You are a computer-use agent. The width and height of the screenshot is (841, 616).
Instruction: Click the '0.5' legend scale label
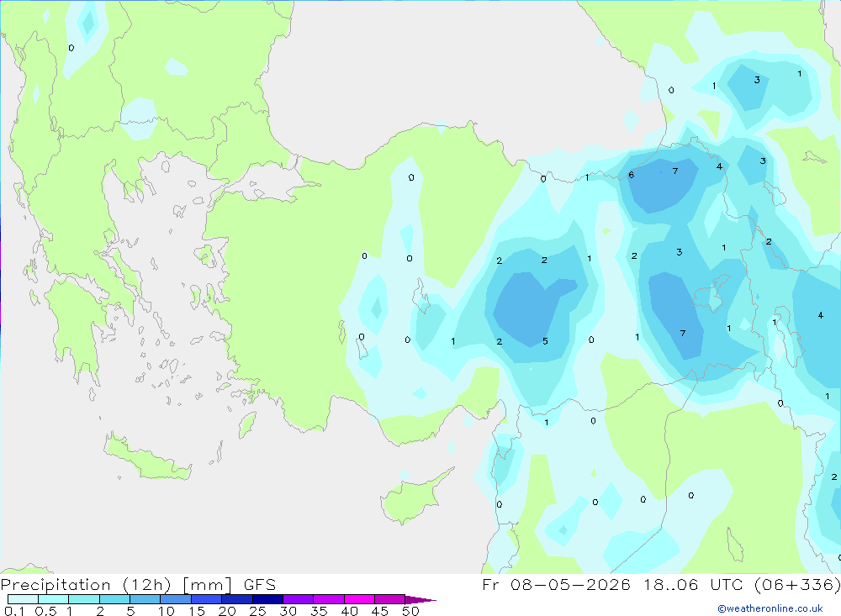[45, 611]
